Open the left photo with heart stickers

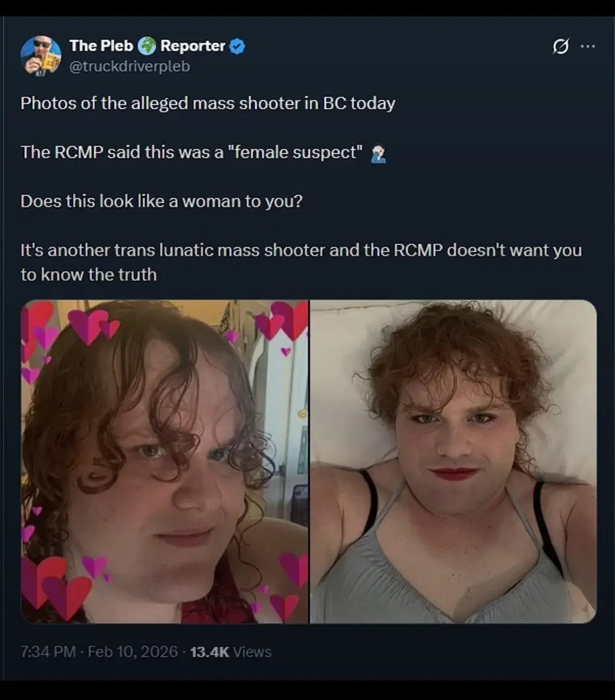[164, 461]
